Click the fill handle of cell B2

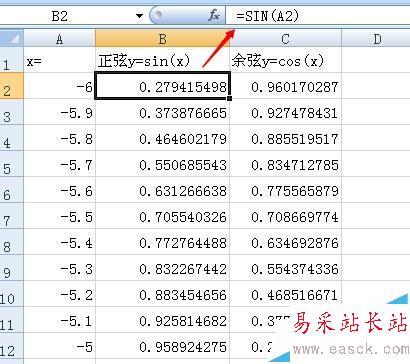click(x=229, y=98)
